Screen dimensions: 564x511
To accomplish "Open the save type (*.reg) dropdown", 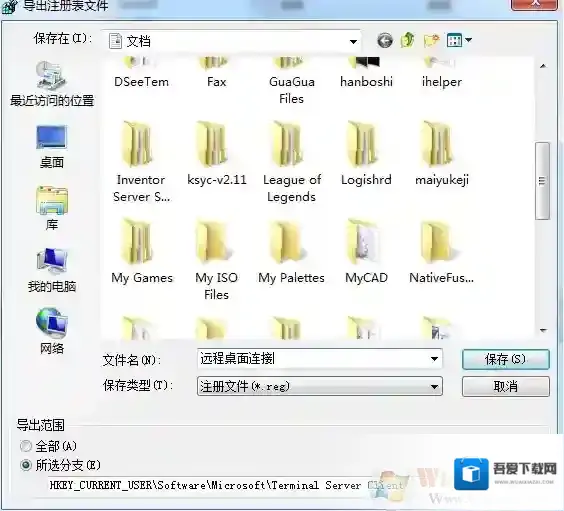I will click(x=434, y=387).
